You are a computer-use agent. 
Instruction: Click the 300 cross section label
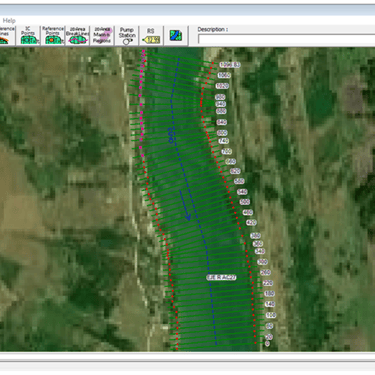[262, 262]
